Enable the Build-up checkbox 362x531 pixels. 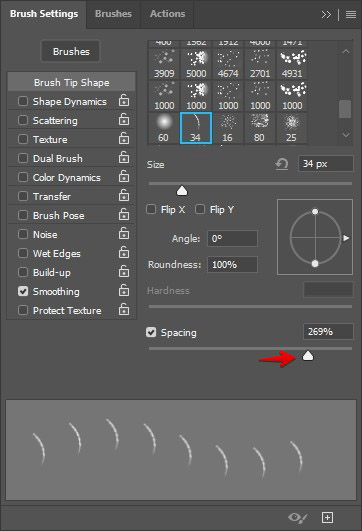(x=23, y=272)
